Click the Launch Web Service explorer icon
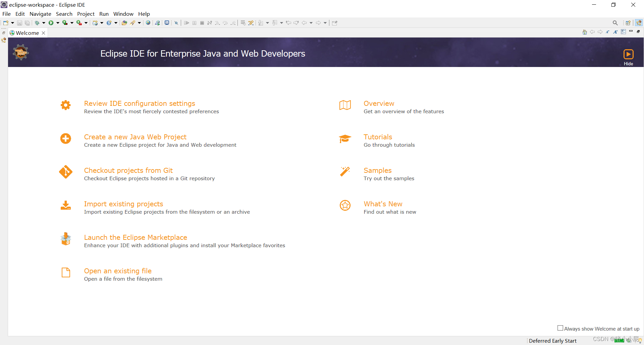644x345 pixels. tap(157, 23)
